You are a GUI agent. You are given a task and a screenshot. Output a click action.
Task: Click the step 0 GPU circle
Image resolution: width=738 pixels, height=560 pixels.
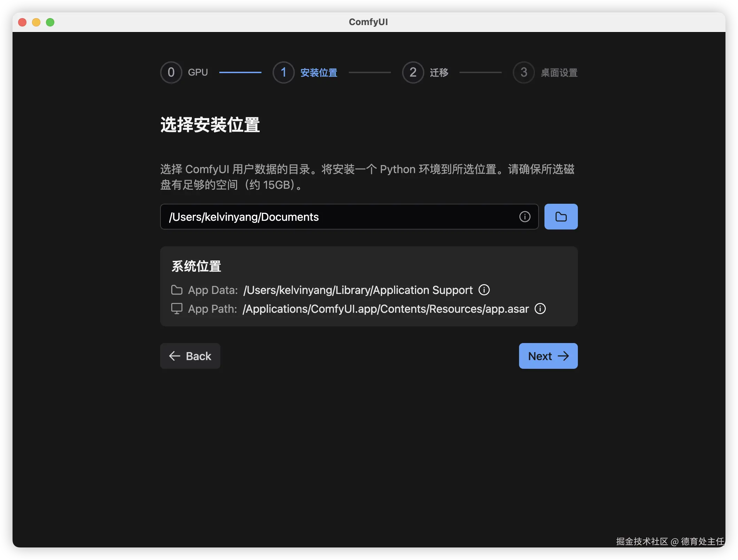click(x=171, y=72)
